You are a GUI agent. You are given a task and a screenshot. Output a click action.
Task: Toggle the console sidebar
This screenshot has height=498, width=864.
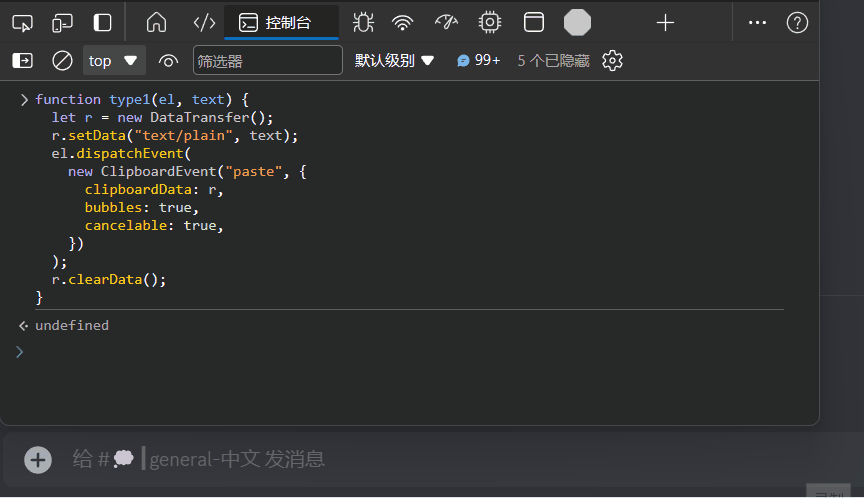(x=22, y=61)
